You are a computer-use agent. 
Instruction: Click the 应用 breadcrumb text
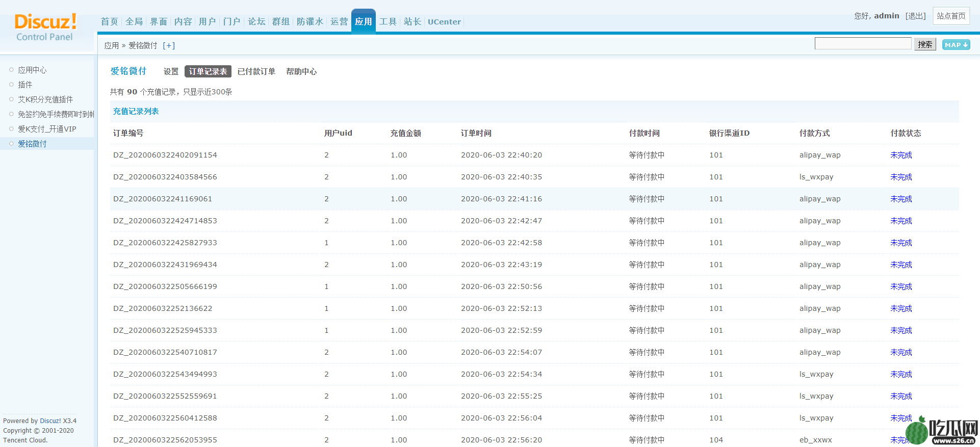[x=112, y=45]
